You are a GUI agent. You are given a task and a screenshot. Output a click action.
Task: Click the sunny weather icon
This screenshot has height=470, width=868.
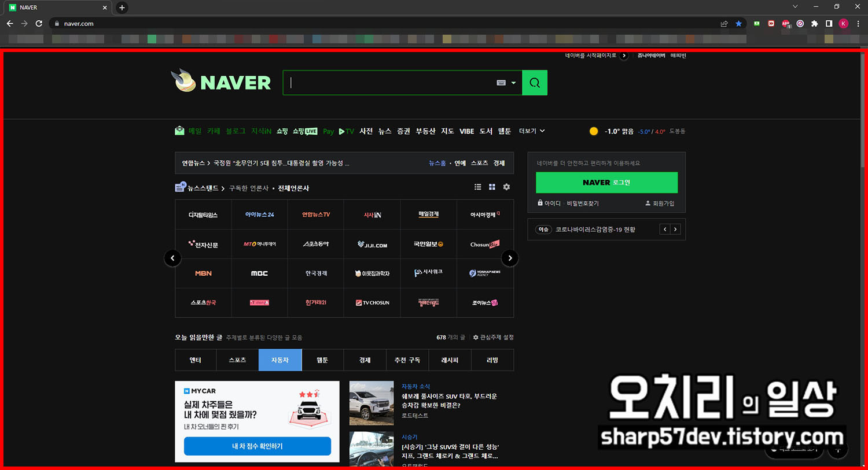point(593,131)
